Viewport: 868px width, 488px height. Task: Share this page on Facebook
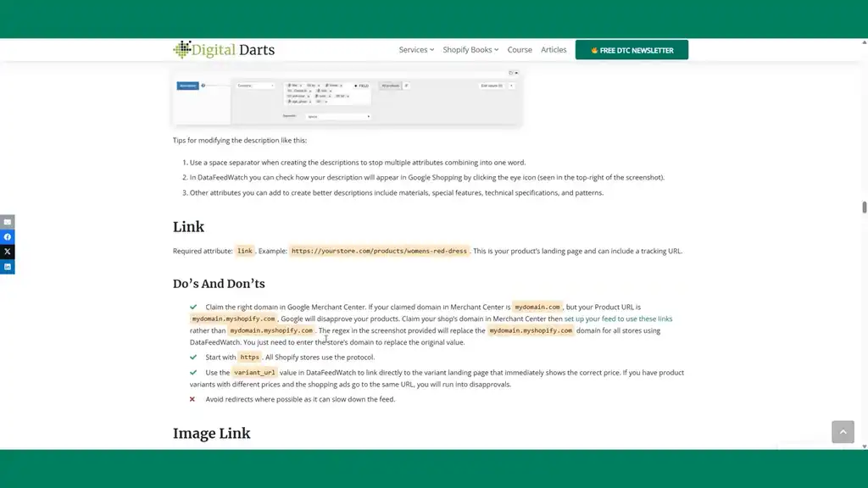pos(7,237)
